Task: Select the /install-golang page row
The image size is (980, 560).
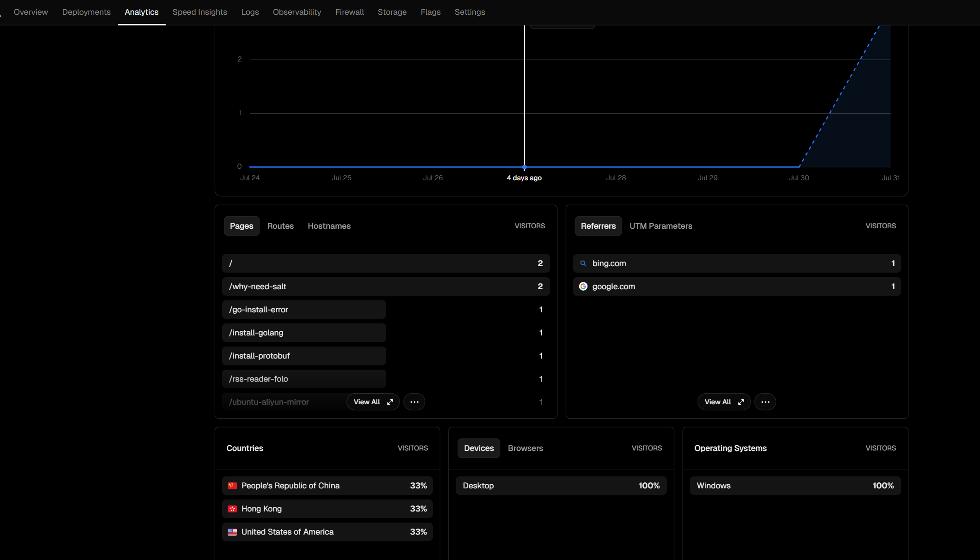Action: [x=386, y=333]
